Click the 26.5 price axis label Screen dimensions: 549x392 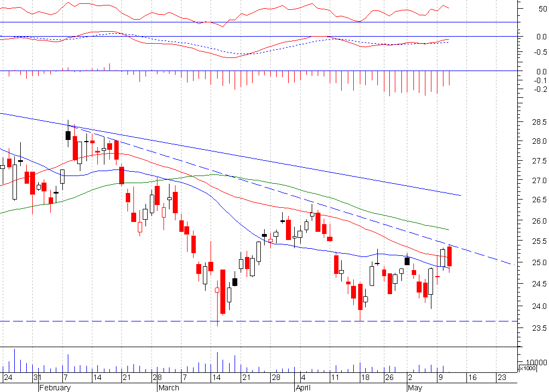point(539,200)
